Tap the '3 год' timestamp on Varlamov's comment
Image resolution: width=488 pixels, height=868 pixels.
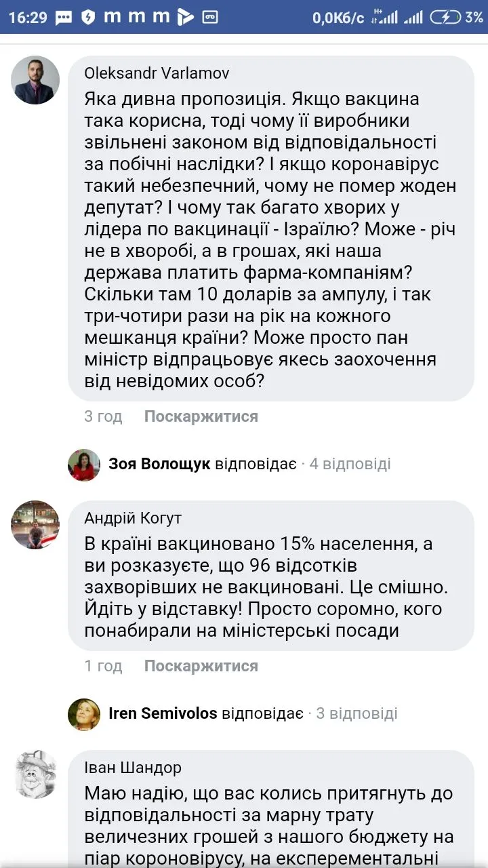pos(103,416)
